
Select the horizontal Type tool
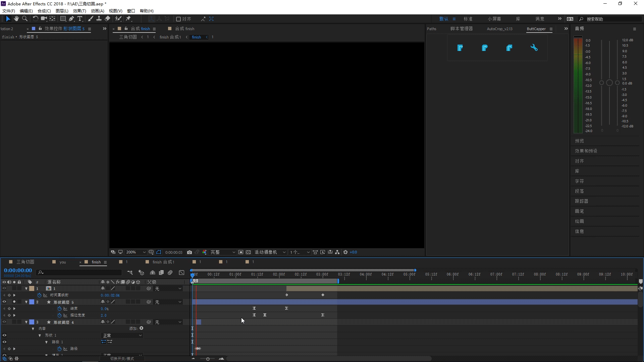point(80,19)
